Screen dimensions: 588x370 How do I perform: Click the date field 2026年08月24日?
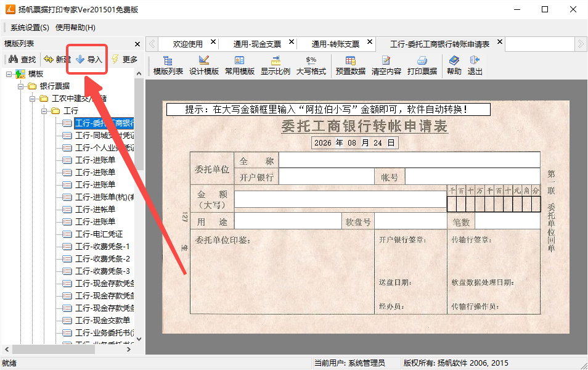click(355, 143)
